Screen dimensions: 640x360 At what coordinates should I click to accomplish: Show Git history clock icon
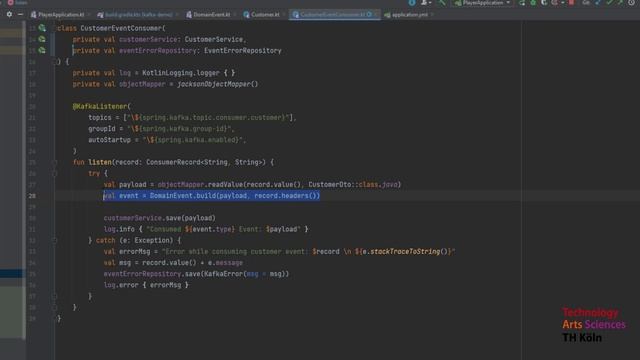pos(631,3)
